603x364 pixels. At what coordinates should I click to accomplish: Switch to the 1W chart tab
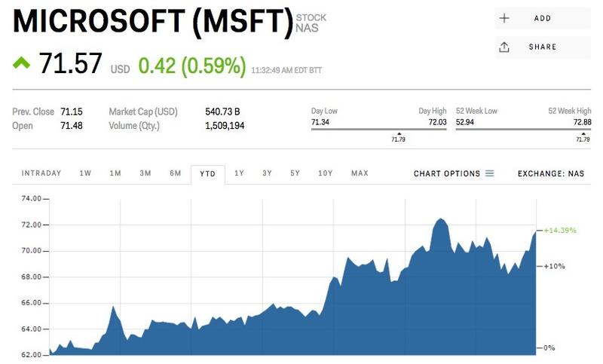coord(86,173)
